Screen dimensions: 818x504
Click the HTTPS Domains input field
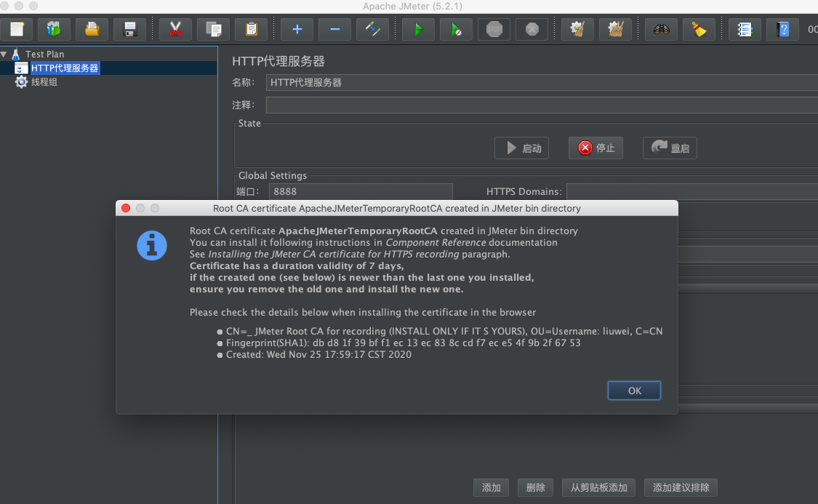coord(692,191)
